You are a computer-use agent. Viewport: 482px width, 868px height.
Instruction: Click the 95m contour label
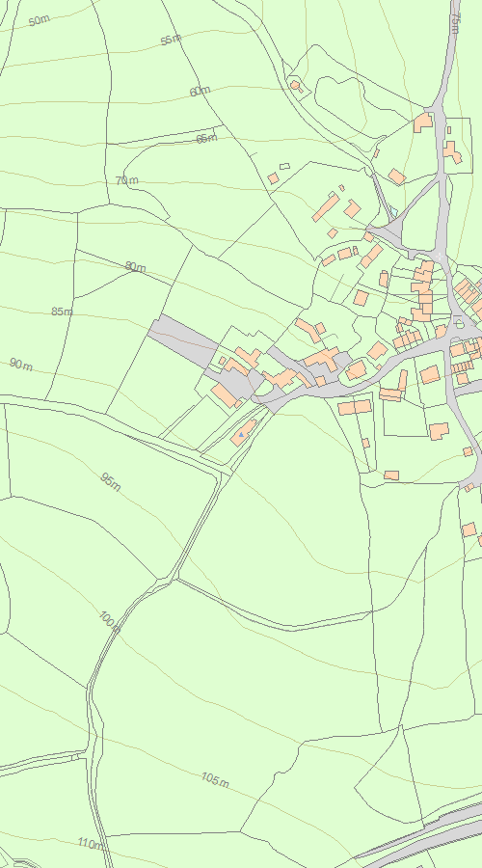coord(111,481)
